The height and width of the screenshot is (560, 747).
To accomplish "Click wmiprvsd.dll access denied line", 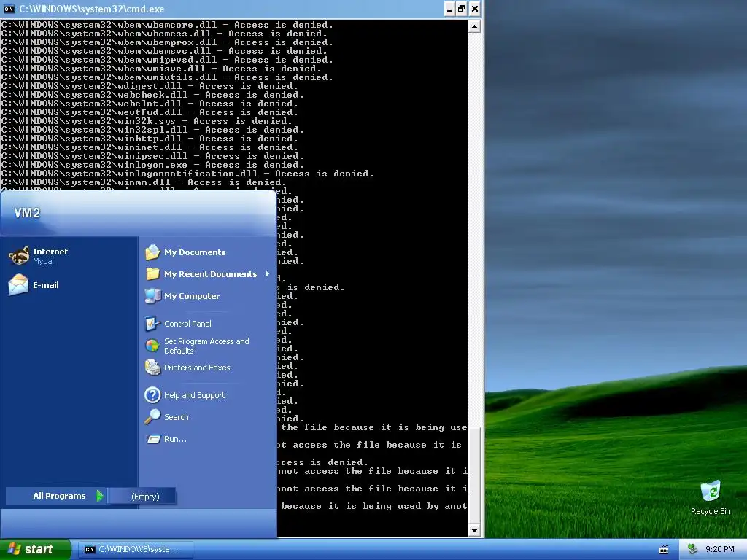I will pos(167,60).
